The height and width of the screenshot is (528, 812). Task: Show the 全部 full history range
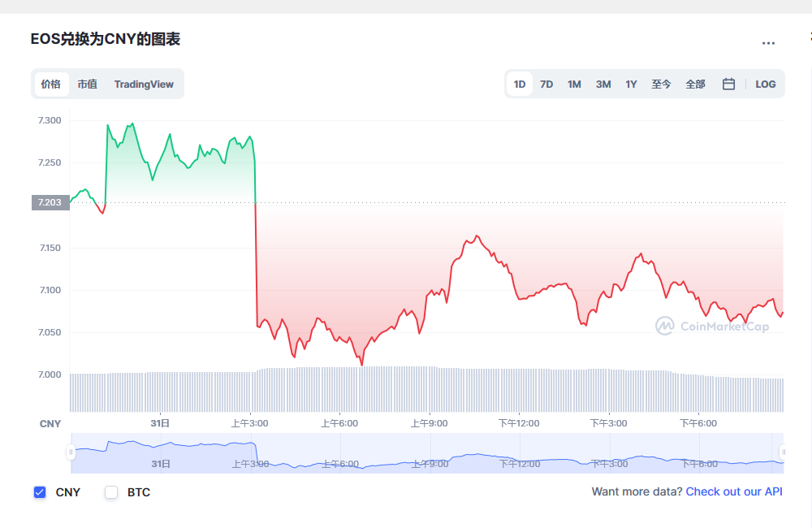696,84
